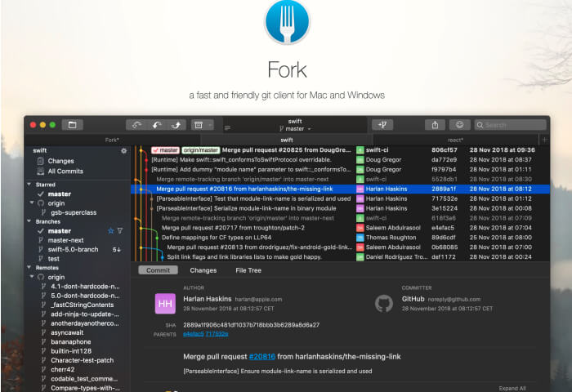This screenshot has width=572, height=392.
Task: Click the red master branch label
Action: click(x=165, y=150)
